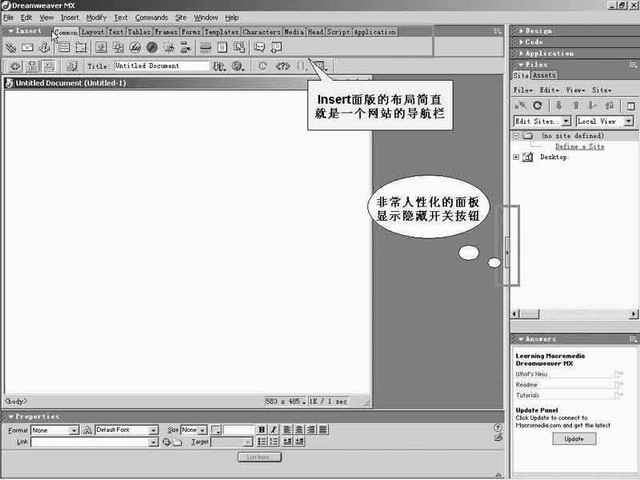Browse for file with folder icon
Image resolution: width=640 pixels, height=480 pixels.
pos(177,442)
